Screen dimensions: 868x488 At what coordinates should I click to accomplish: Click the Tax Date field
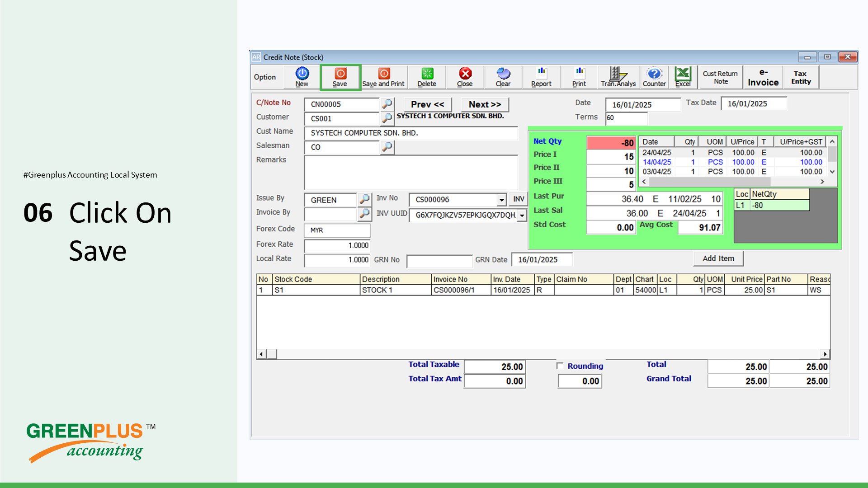[x=754, y=103]
